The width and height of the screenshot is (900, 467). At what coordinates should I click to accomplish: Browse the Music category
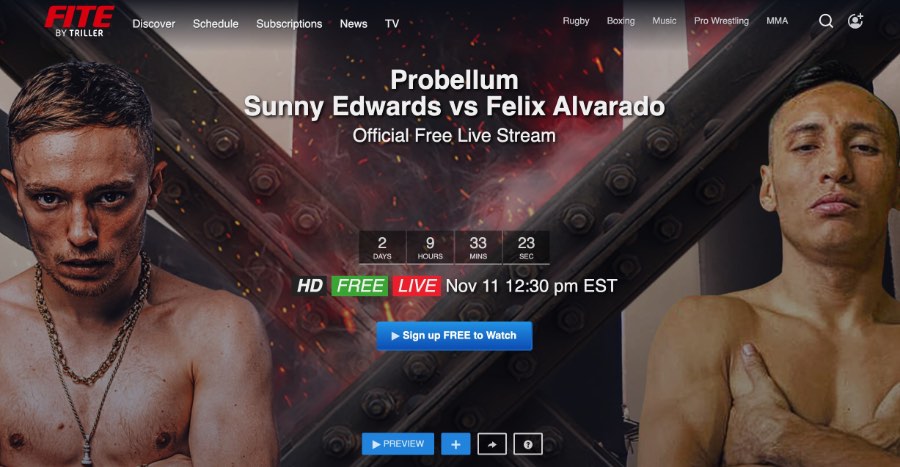click(664, 21)
